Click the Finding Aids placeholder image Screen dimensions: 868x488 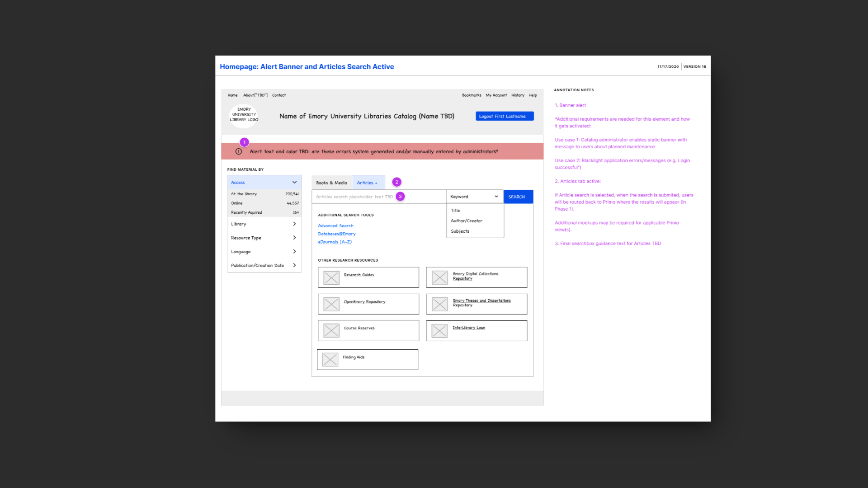point(330,360)
